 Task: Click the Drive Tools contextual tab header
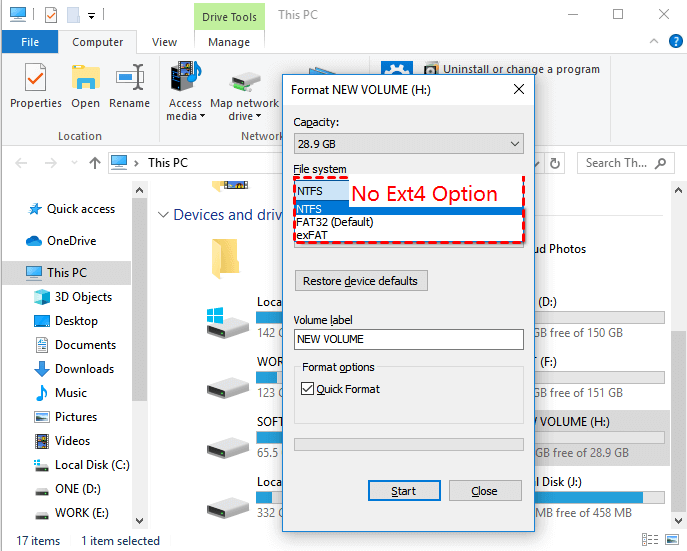229,17
